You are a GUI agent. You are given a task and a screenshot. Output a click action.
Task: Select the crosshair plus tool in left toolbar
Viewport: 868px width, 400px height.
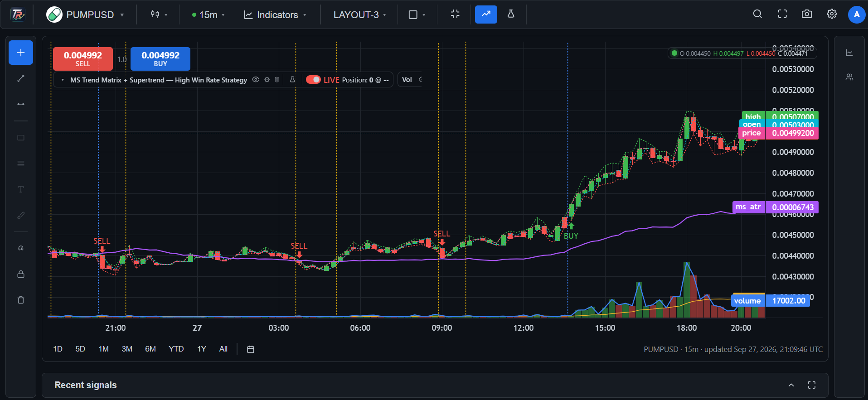click(x=21, y=53)
